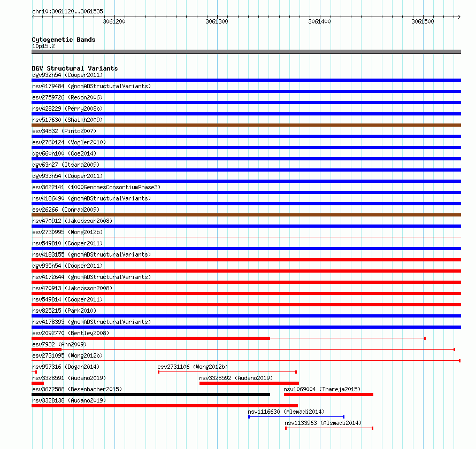Viewport: 476px width, 449px height.
Task: Click the thin red esv2731106 variant line
Action: pos(227,372)
